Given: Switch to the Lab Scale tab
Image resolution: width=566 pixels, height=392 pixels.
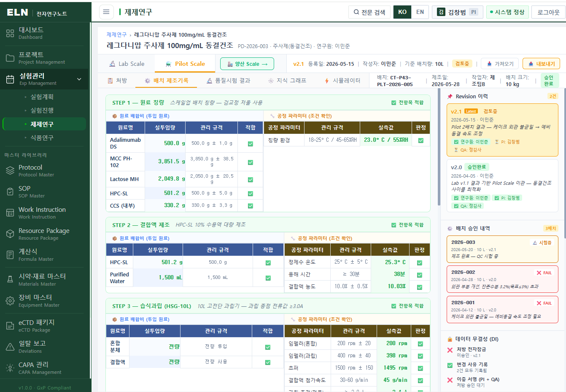Looking at the screenshot, I should 127,64.
